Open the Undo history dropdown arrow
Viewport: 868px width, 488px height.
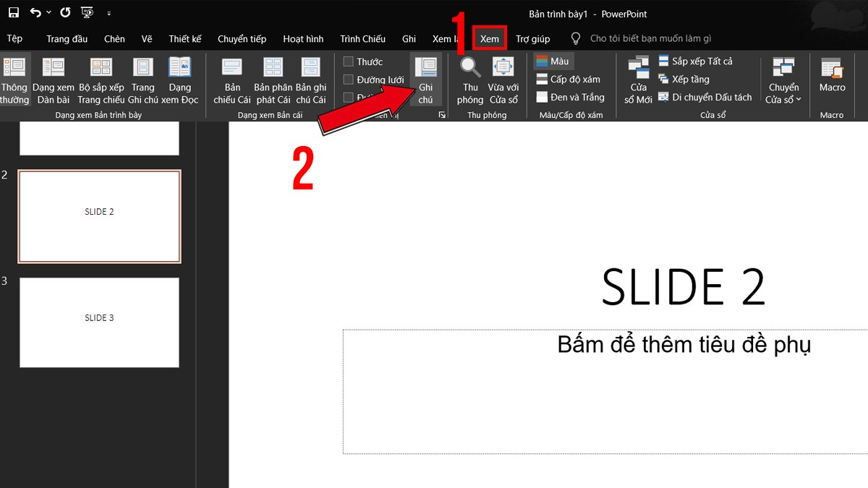pos(48,13)
